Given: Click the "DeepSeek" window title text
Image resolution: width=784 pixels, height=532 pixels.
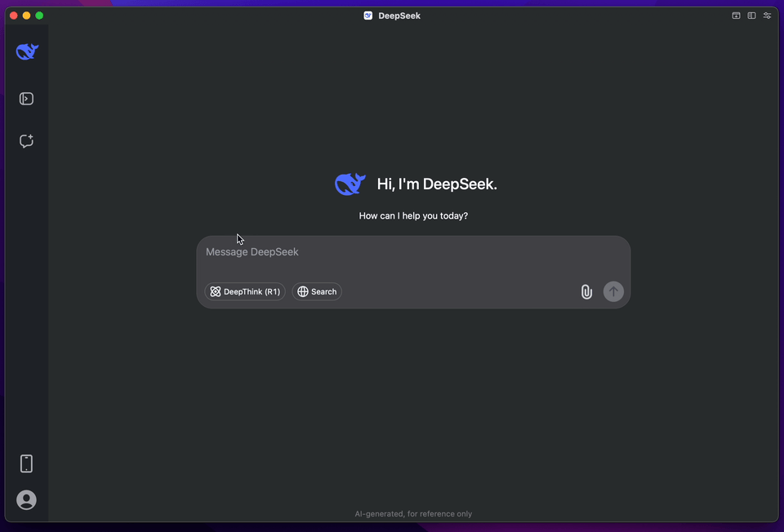Looking at the screenshot, I should click(399, 16).
